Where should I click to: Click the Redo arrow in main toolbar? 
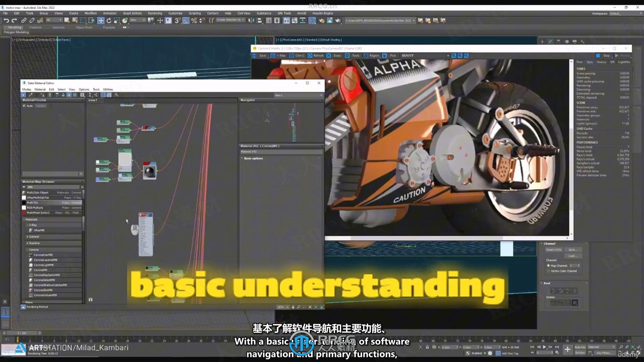pyautogui.click(x=14, y=21)
